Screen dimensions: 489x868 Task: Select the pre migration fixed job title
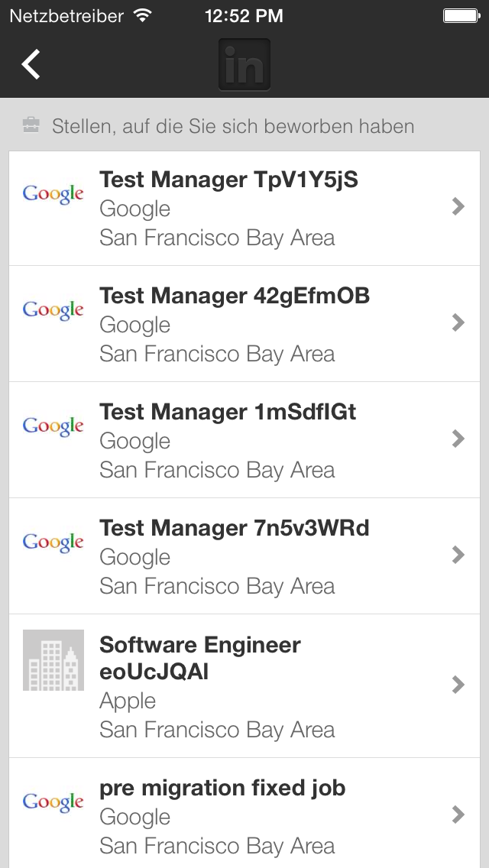222,789
